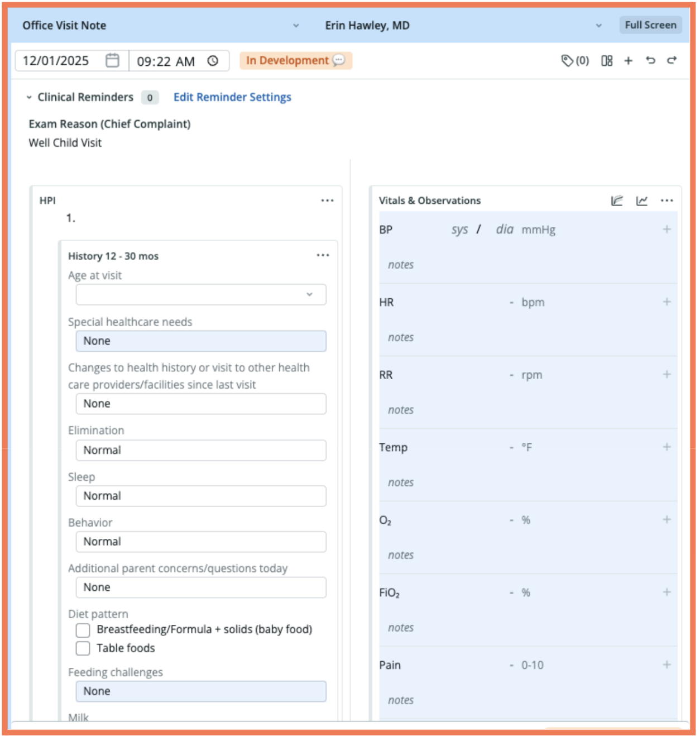Click the HPI item numbered 1.
Viewport: 700px width, 736px height.
[70, 218]
